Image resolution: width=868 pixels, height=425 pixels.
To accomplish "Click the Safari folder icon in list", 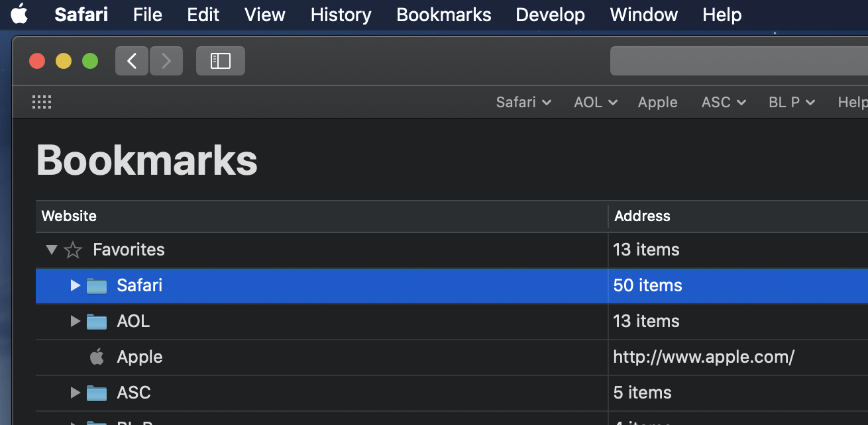I will (97, 286).
